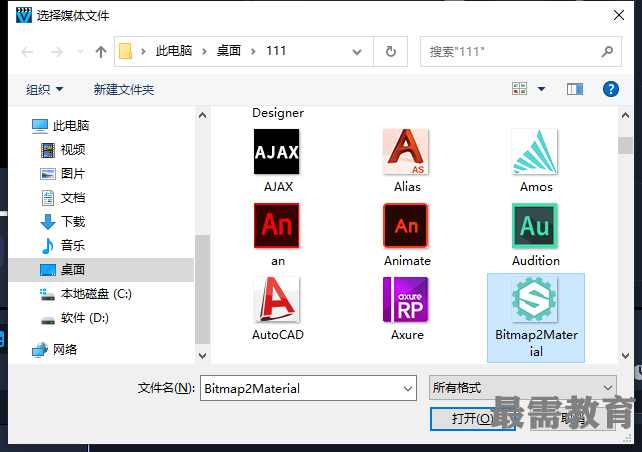The width and height of the screenshot is (642, 452).
Task: Select the Animate file icon
Action: (x=406, y=226)
